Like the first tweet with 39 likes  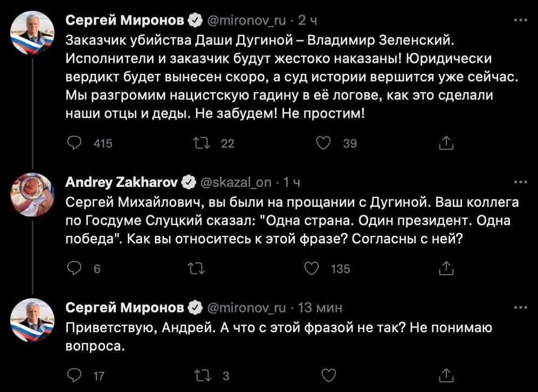pos(322,143)
